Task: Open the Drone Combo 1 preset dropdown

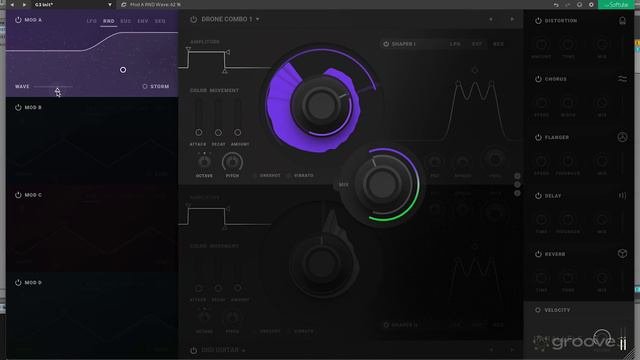Action: tap(258, 19)
